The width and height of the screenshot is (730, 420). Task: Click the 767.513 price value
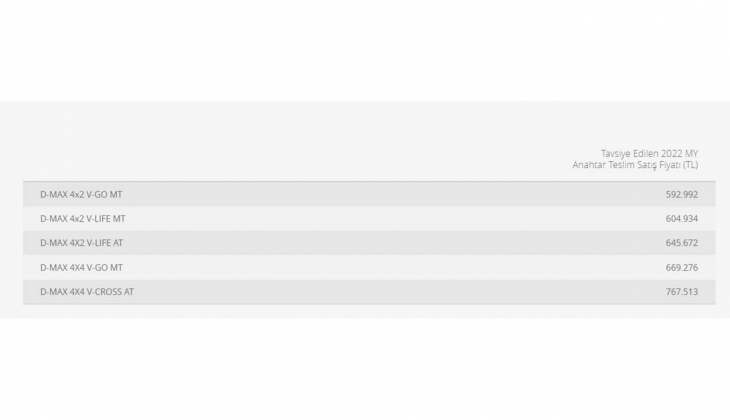coord(681,291)
